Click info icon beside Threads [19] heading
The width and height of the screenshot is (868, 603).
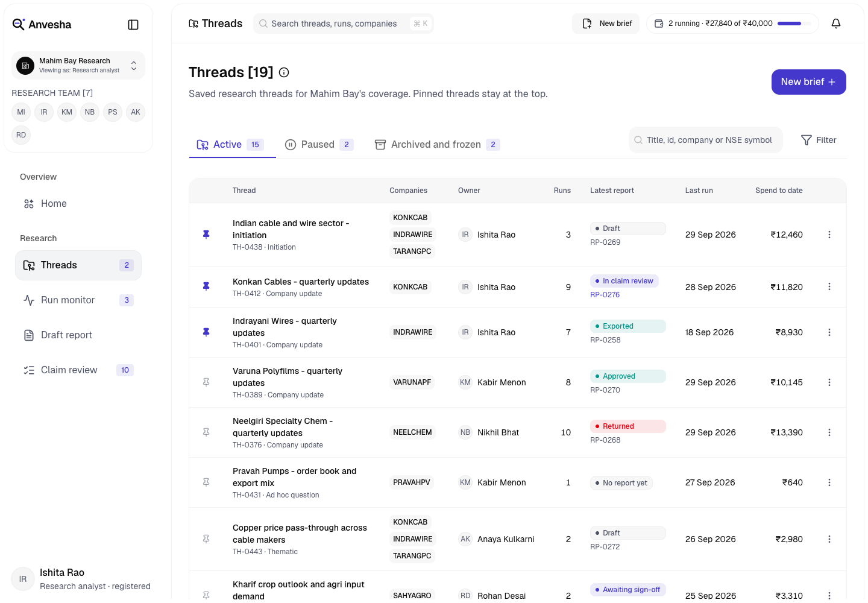coord(284,72)
